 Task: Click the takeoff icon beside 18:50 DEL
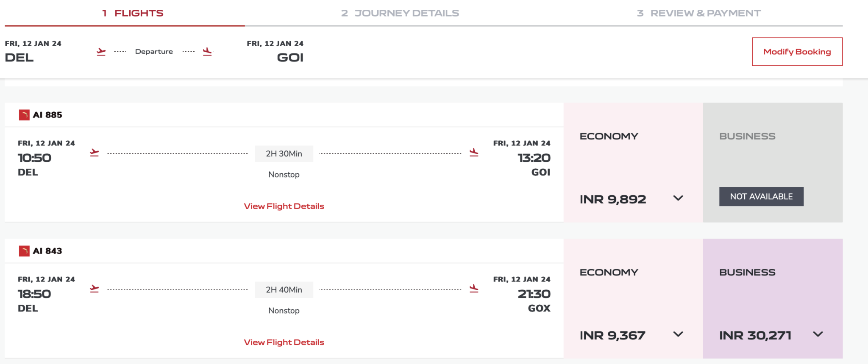pyautogui.click(x=94, y=289)
